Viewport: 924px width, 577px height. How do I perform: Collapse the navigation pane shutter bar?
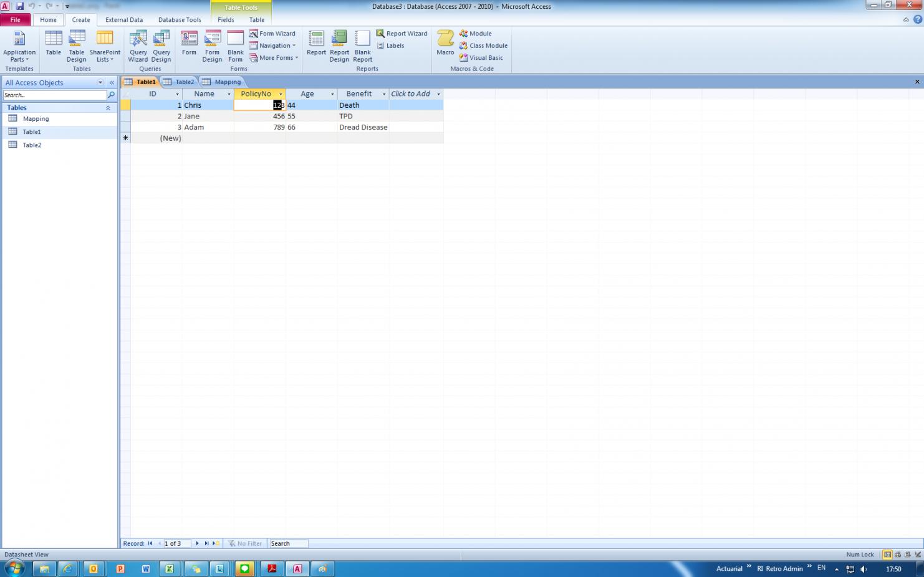pos(112,82)
